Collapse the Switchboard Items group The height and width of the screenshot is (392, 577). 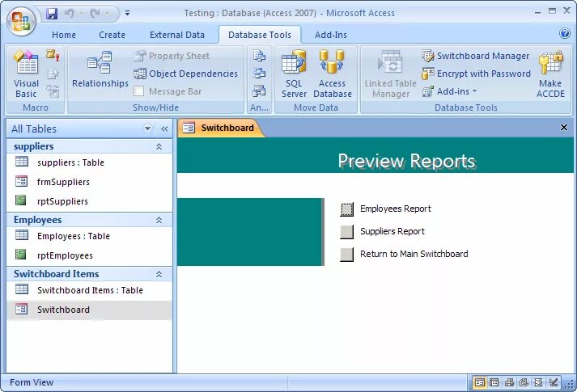[159, 274]
